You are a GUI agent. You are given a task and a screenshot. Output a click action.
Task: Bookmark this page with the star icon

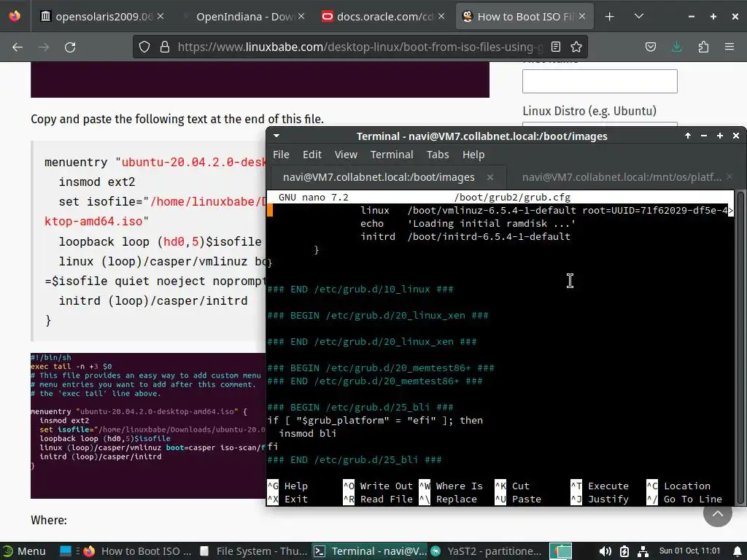(576, 47)
